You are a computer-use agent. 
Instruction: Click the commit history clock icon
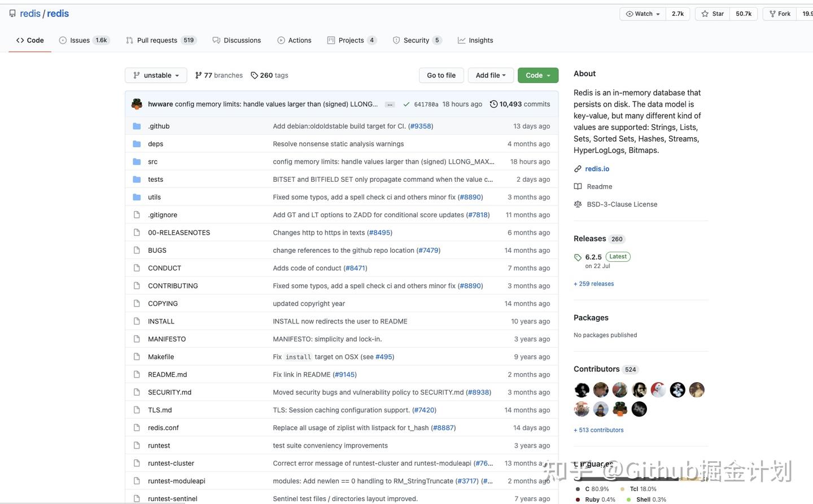pyautogui.click(x=494, y=104)
